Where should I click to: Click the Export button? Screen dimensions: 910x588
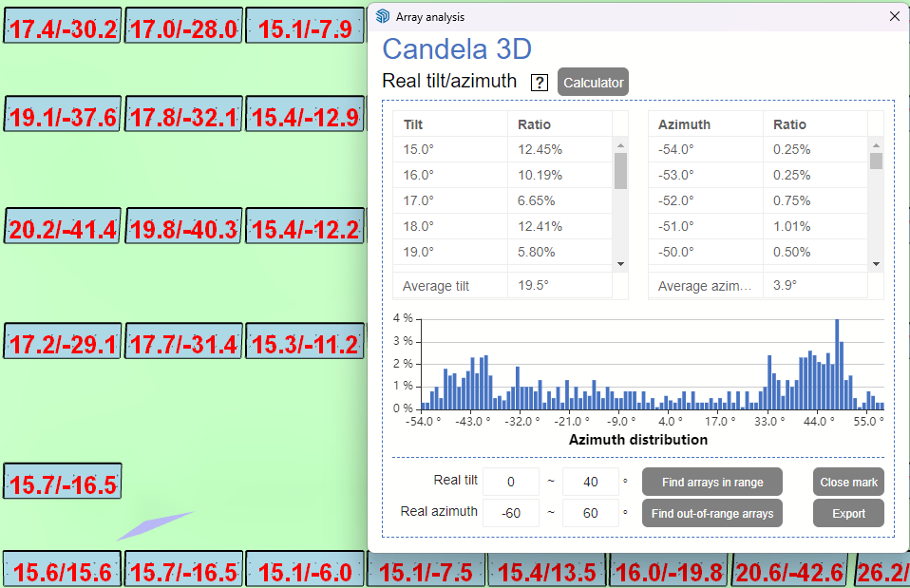point(848,513)
